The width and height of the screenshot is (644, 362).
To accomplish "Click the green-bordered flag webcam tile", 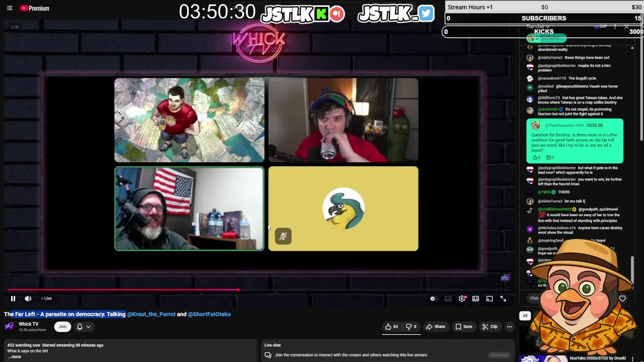I will point(189,209).
